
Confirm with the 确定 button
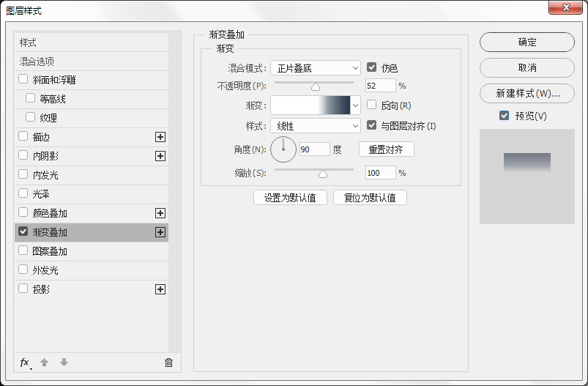[x=527, y=42]
